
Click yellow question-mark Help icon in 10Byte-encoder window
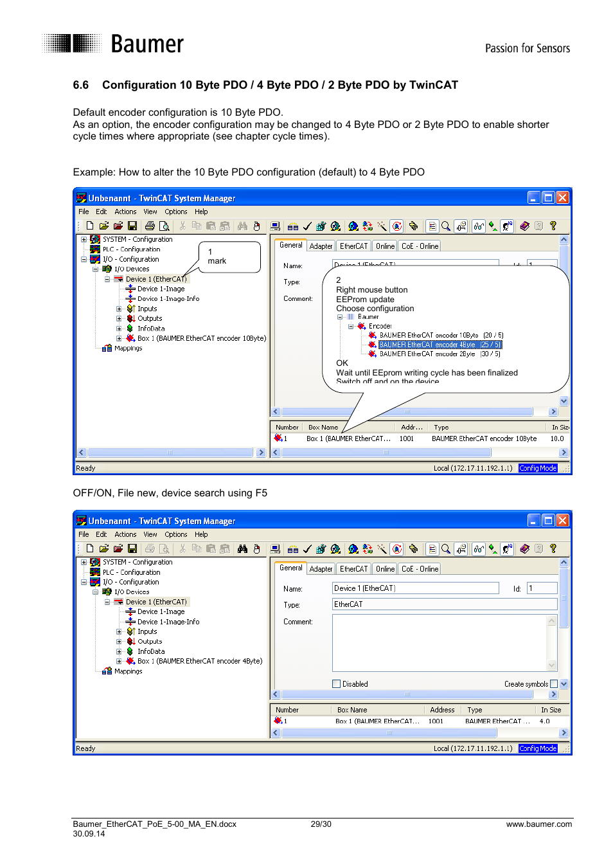coord(553,226)
